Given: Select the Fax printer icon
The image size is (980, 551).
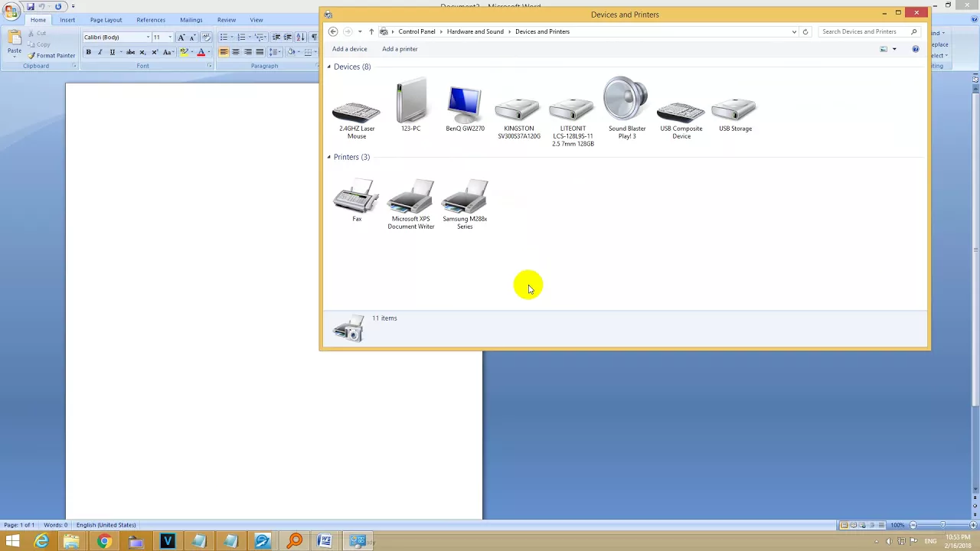Looking at the screenshot, I should (357, 201).
